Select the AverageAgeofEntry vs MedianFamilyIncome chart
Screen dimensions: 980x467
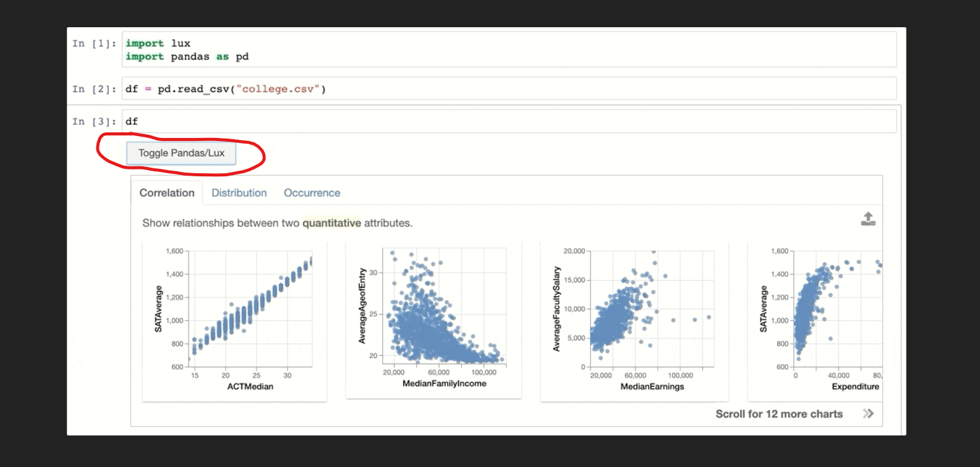433,320
